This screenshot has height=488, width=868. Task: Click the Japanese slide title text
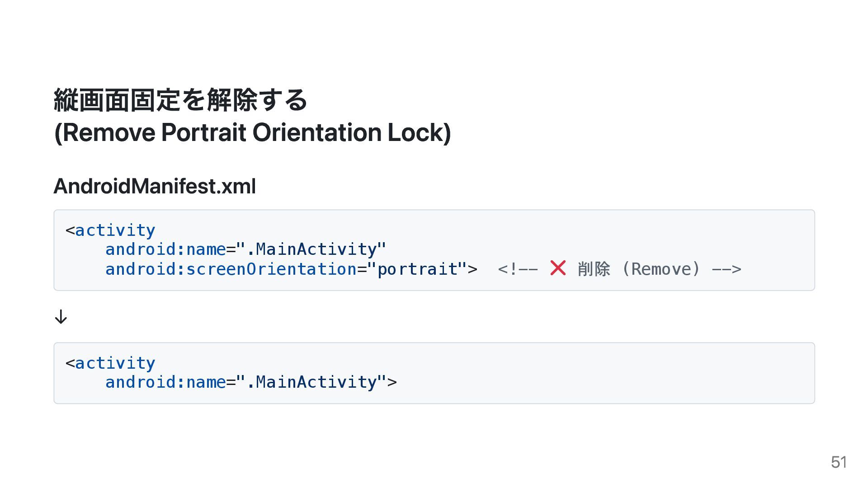point(181,100)
